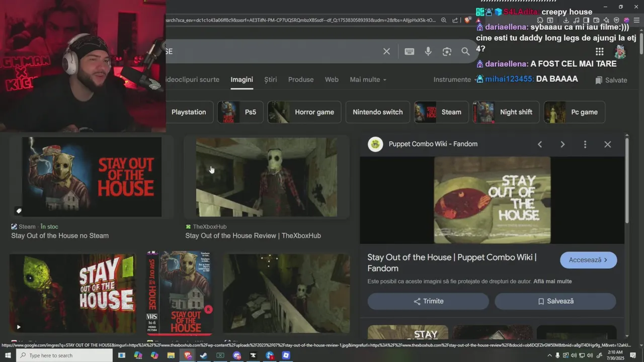
Task: Switch to the Produse tab
Action: click(301, 79)
